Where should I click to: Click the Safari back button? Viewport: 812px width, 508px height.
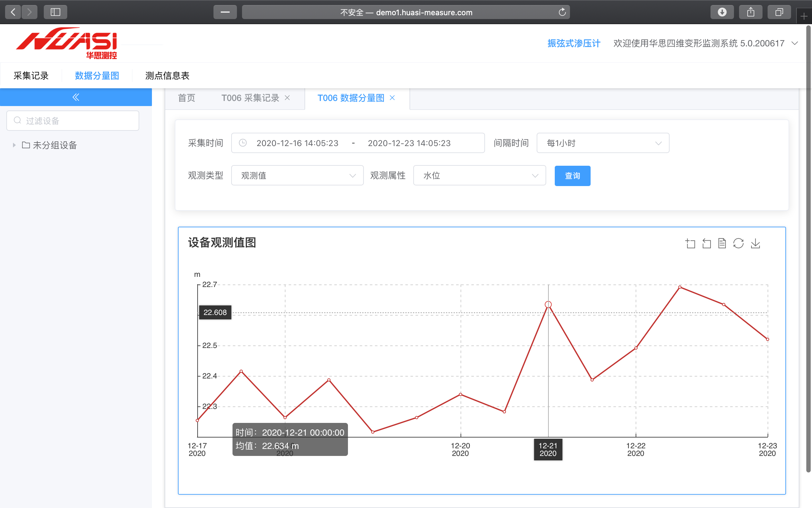[13, 12]
